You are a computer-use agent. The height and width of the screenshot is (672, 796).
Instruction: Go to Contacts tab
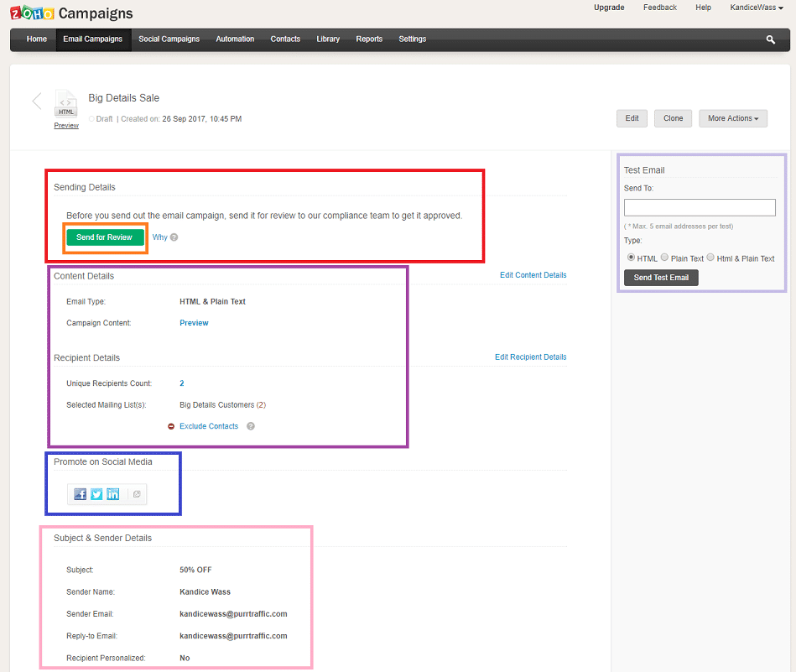tap(285, 39)
